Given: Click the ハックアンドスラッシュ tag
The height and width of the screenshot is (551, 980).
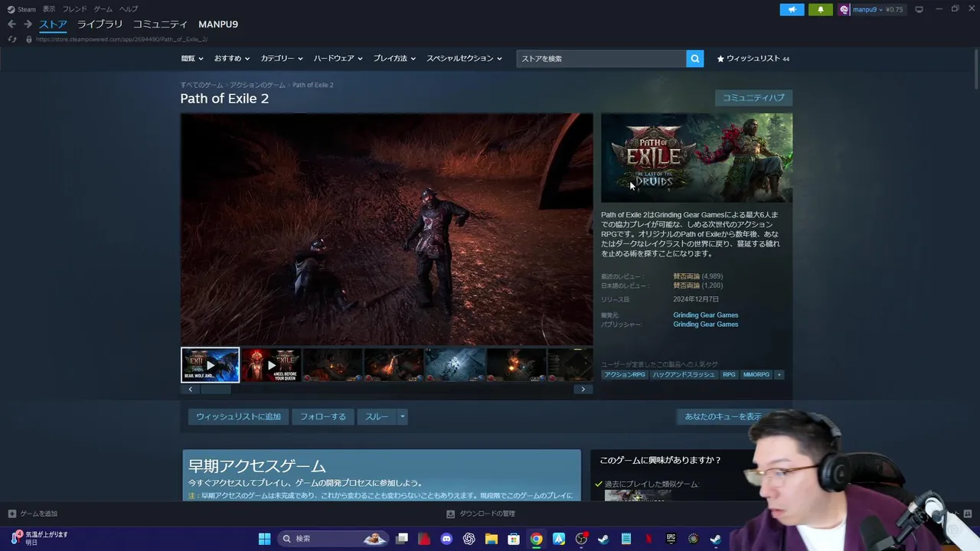Looking at the screenshot, I should click(x=684, y=375).
